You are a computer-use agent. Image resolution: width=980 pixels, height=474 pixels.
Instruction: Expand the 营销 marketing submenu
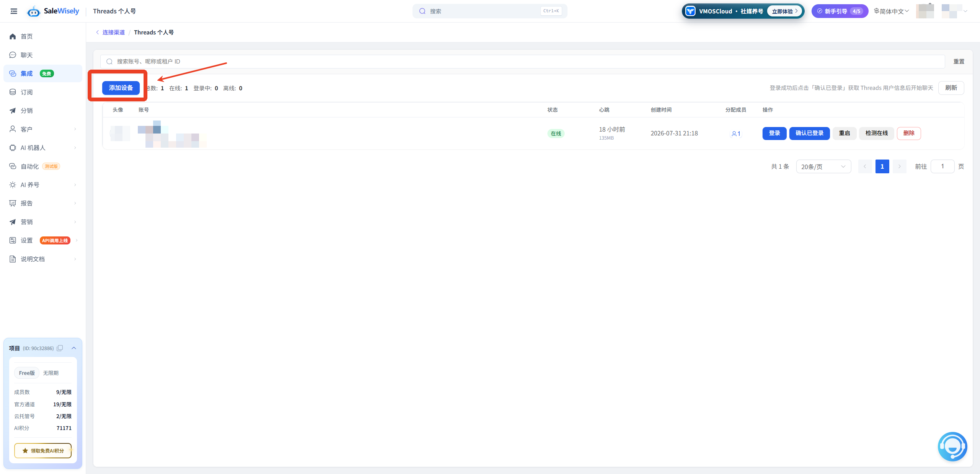click(43, 222)
